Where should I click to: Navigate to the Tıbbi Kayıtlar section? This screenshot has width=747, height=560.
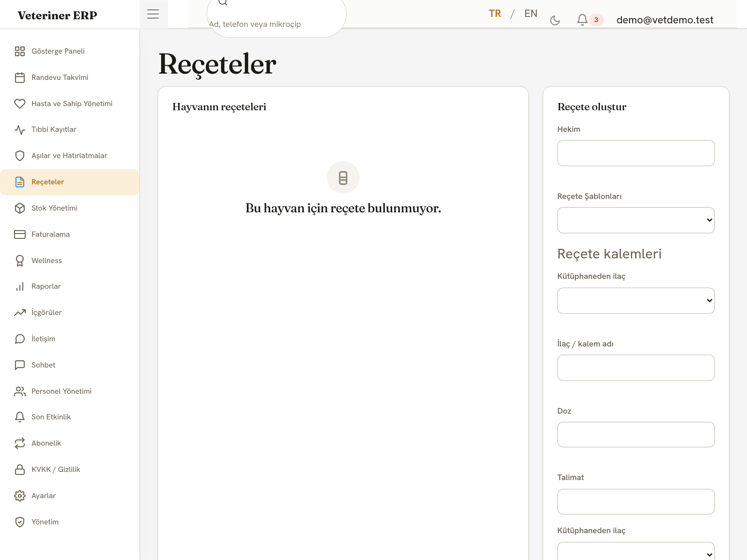(69, 129)
